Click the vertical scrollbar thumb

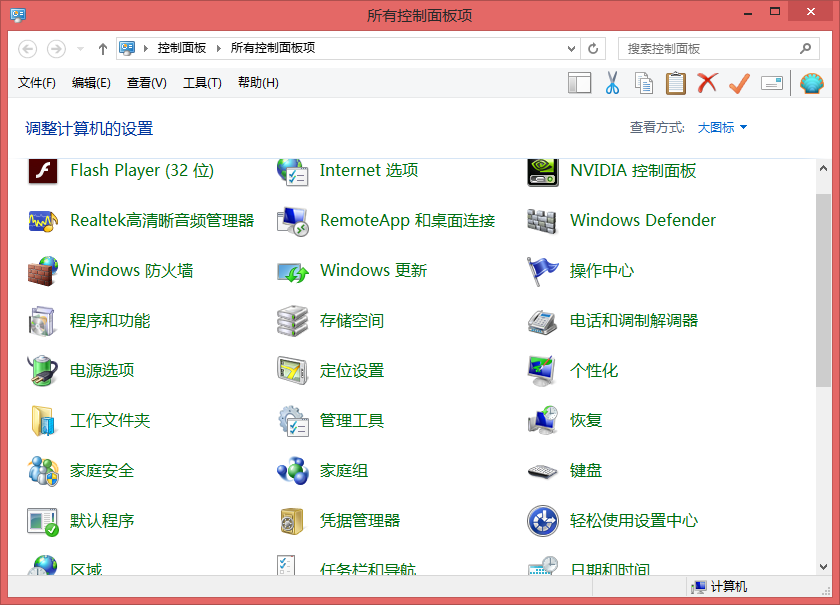point(823,290)
